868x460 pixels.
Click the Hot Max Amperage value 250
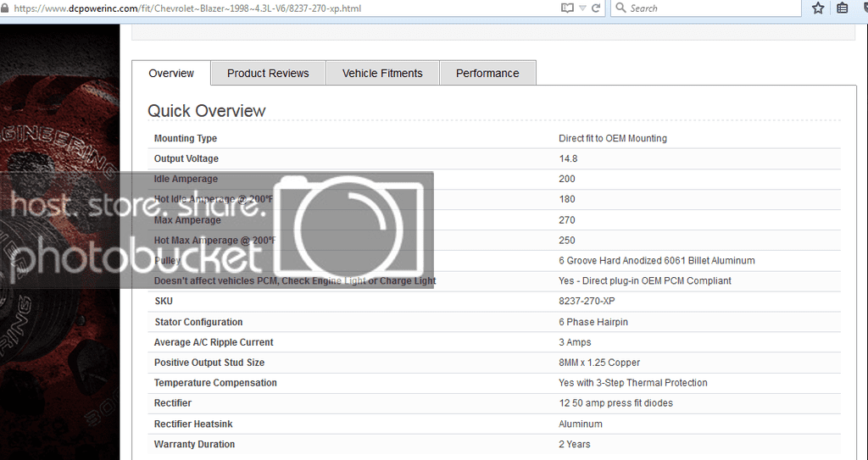click(x=567, y=241)
